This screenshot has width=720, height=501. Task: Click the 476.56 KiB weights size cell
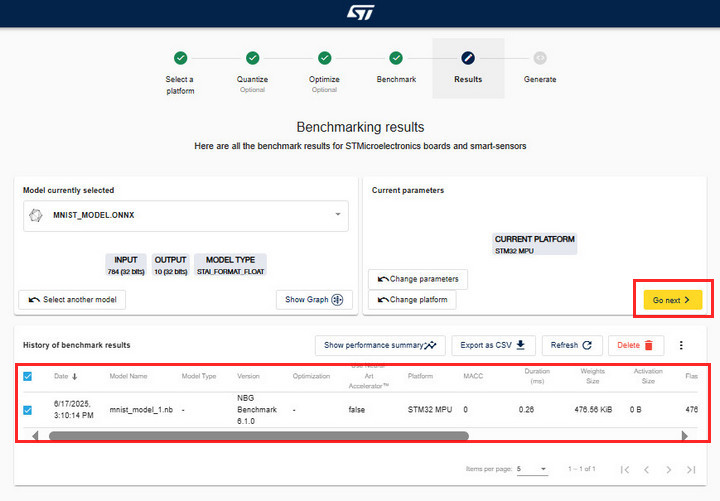coord(593,410)
